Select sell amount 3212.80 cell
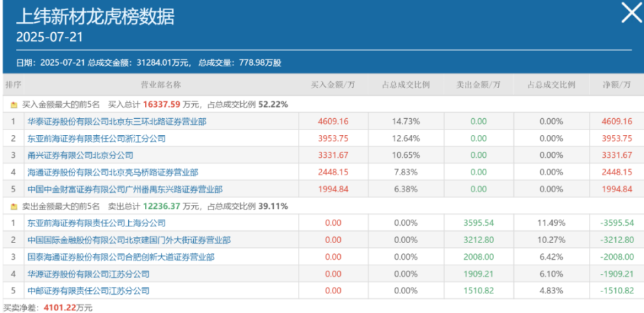644x313 pixels. click(x=478, y=240)
